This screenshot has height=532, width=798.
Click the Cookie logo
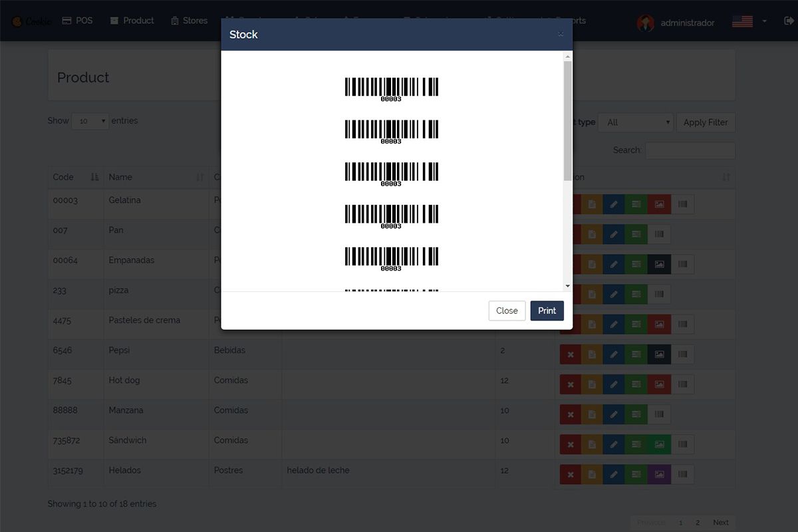[31, 21]
